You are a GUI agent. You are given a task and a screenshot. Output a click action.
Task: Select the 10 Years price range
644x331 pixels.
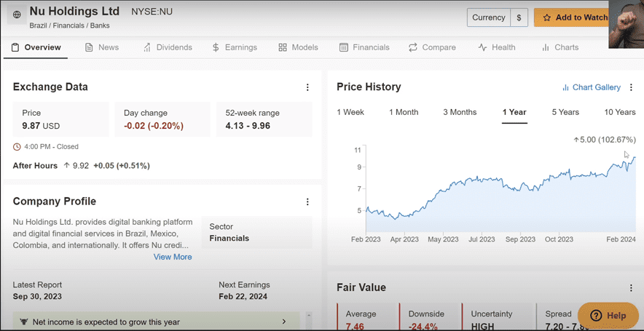[619, 112]
